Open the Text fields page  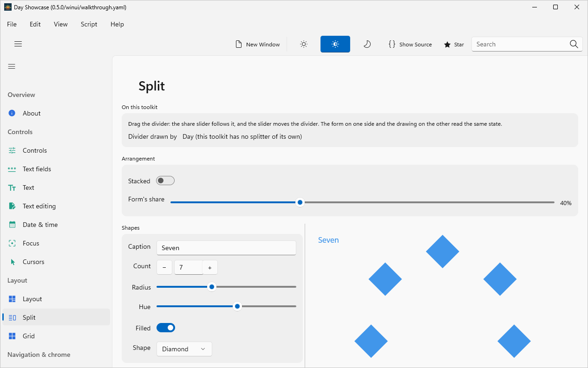[56, 169]
